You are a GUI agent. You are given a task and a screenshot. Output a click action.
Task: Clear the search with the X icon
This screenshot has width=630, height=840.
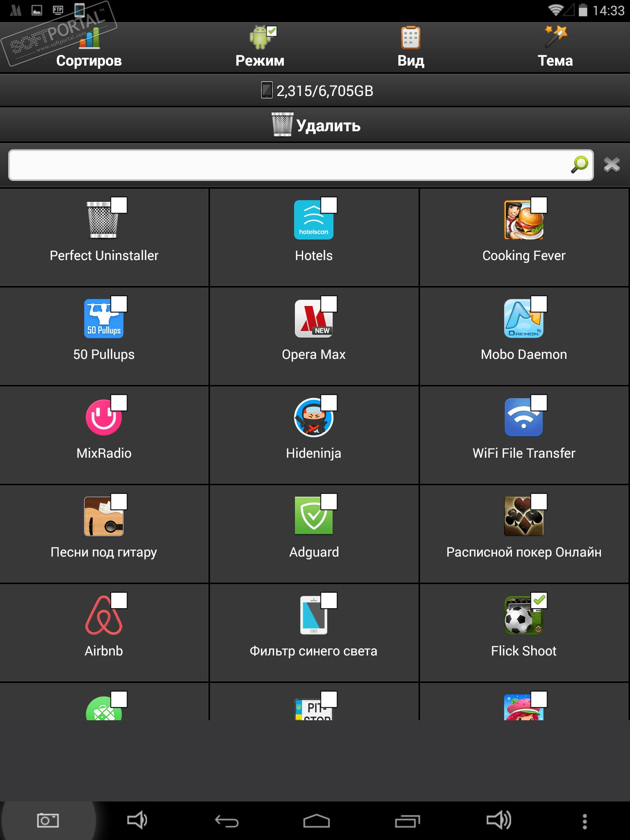click(612, 165)
